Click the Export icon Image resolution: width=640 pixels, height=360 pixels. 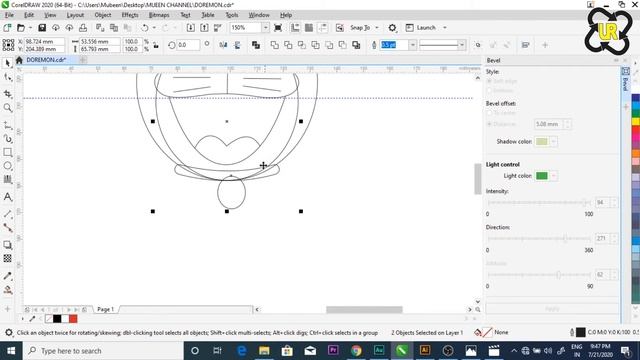[204, 28]
